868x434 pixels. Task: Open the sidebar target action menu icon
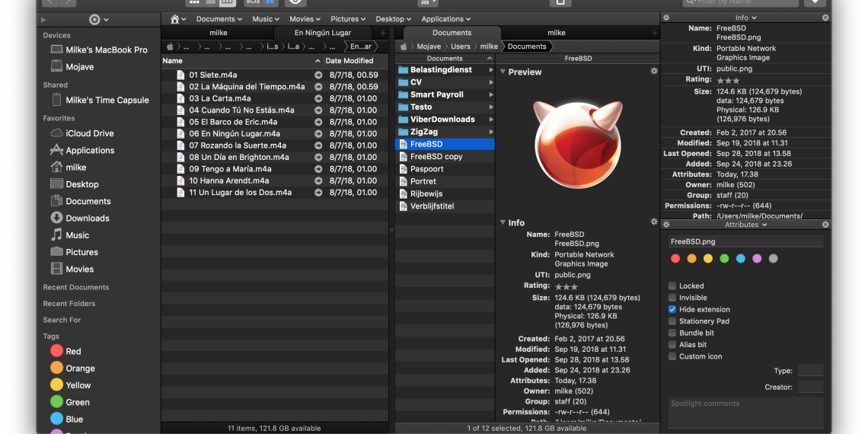click(94, 19)
